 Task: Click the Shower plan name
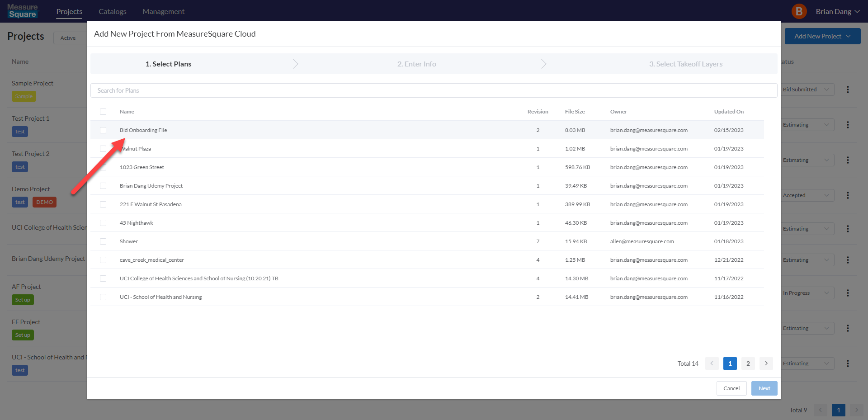129,241
